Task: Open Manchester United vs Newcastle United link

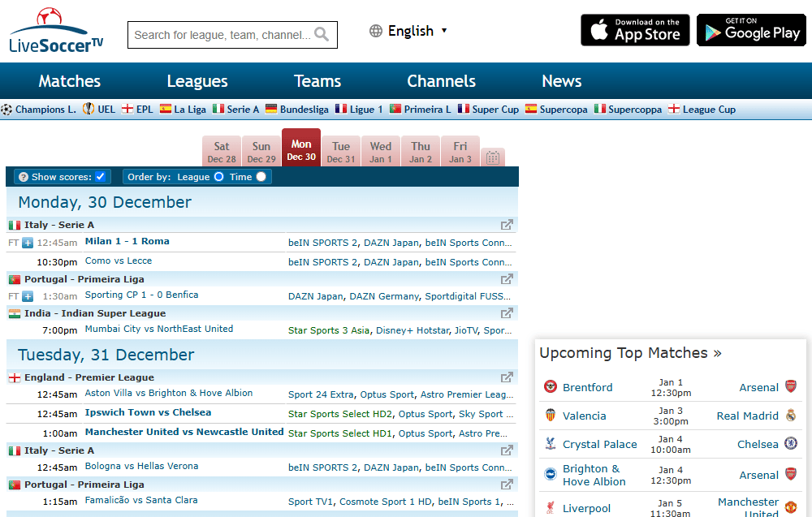Action: (x=184, y=432)
